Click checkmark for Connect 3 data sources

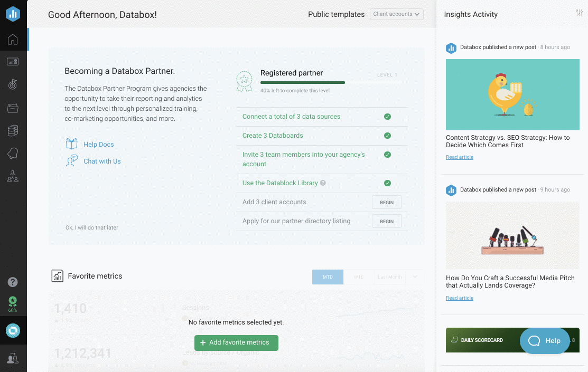(x=387, y=117)
